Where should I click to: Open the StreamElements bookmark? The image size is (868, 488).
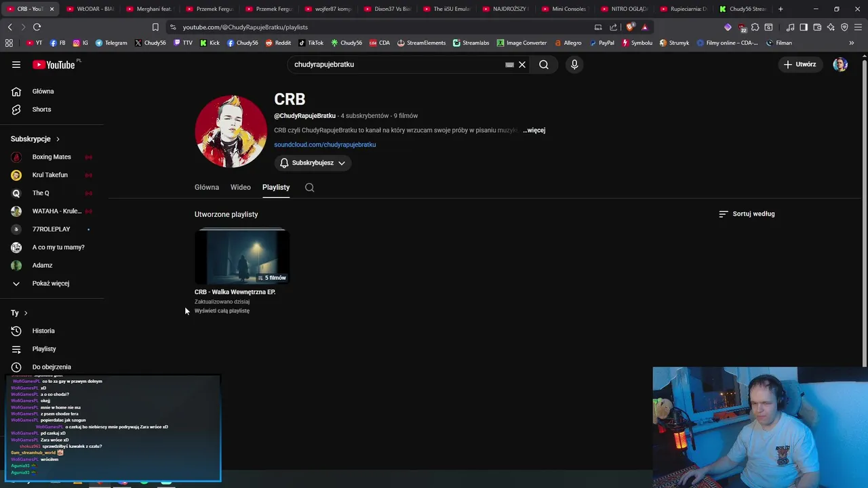tap(421, 43)
